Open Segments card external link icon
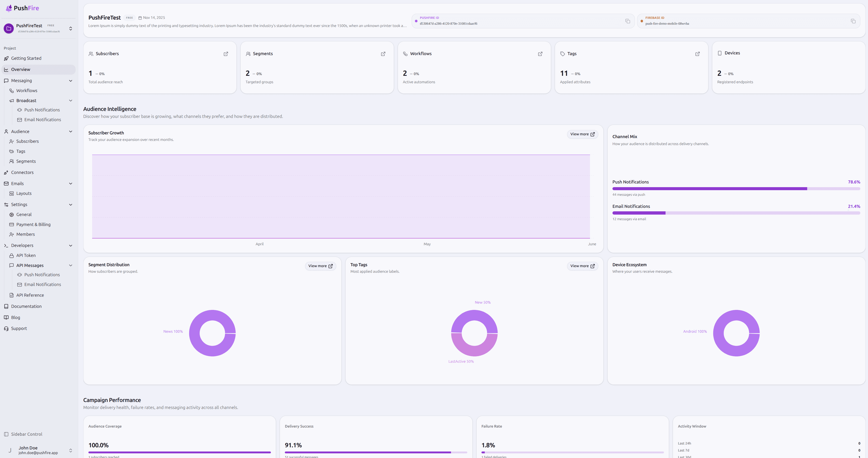Image resolution: width=868 pixels, height=458 pixels. tap(383, 54)
